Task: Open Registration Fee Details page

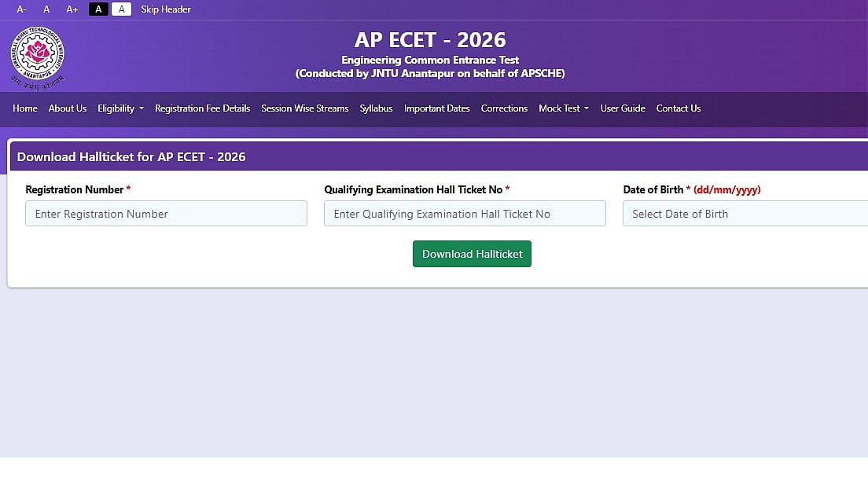Action: coord(202,108)
